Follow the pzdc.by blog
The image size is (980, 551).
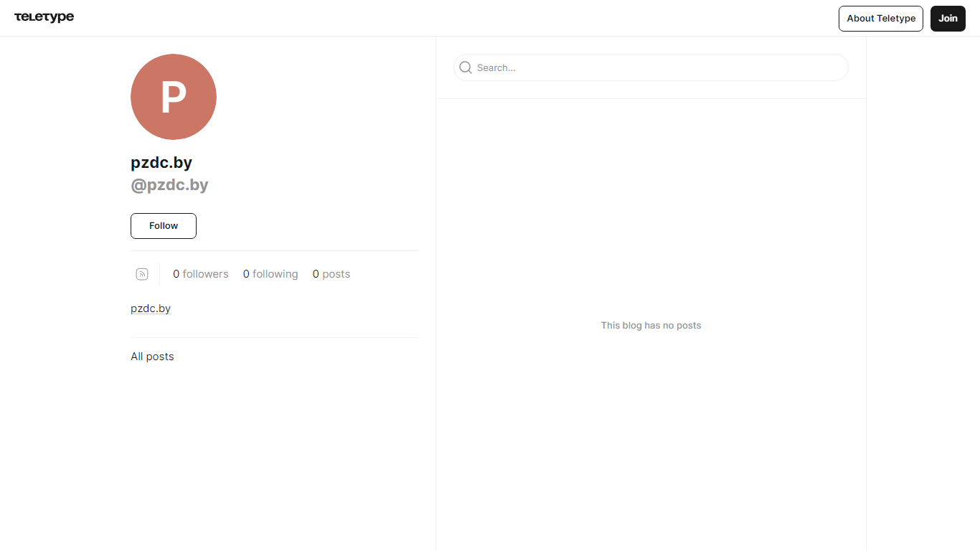coord(164,226)
